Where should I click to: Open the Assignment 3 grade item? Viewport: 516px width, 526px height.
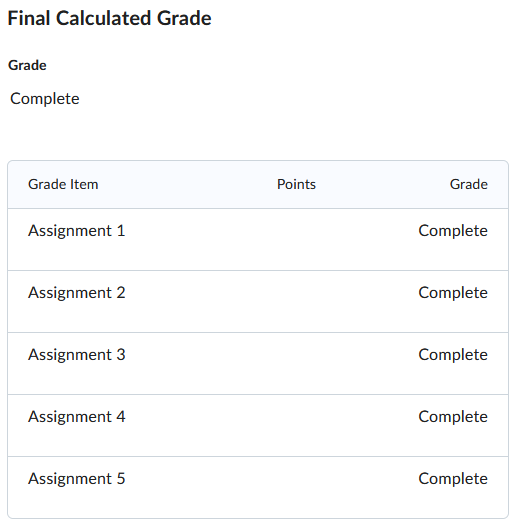tap(76, 355)
